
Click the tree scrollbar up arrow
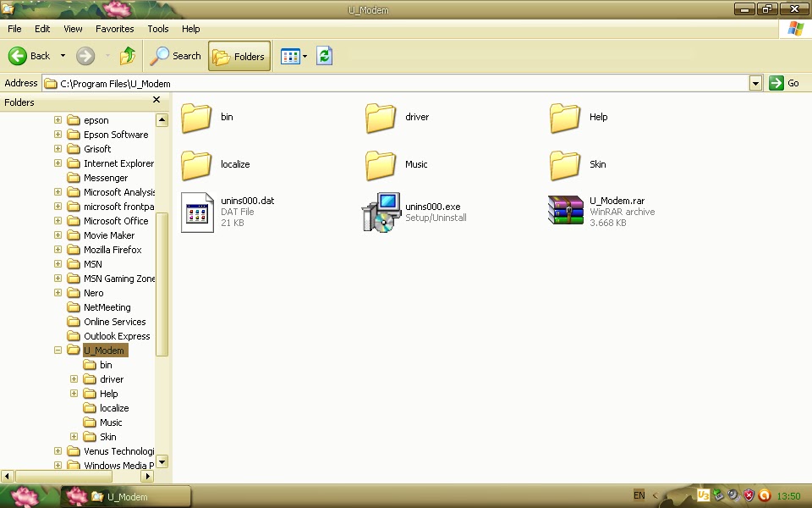coord(162,120)
